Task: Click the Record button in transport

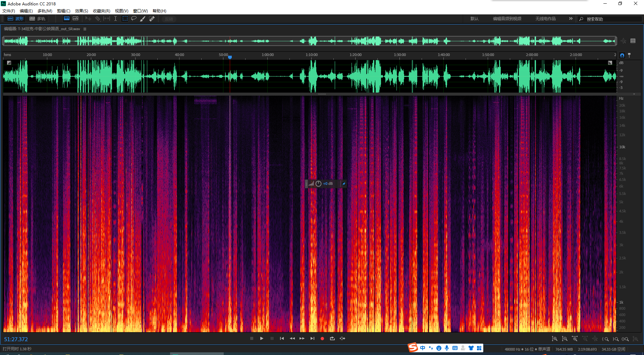Action: (x=322, y=339)
